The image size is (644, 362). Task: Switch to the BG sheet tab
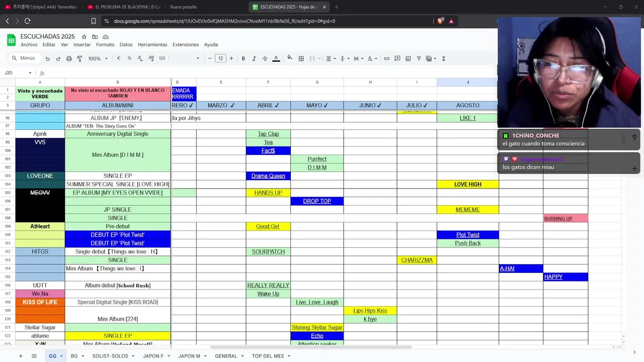pyautogui.click(x=74, y=356)
